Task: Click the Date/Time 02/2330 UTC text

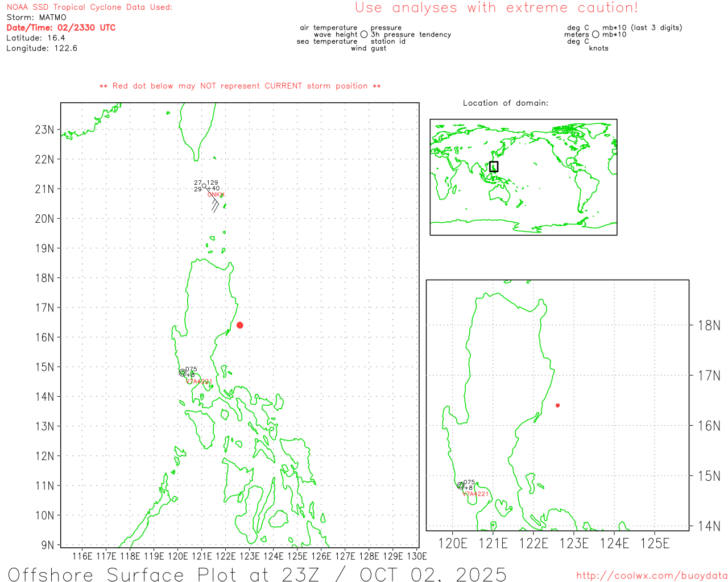Action: click(61, 27)
